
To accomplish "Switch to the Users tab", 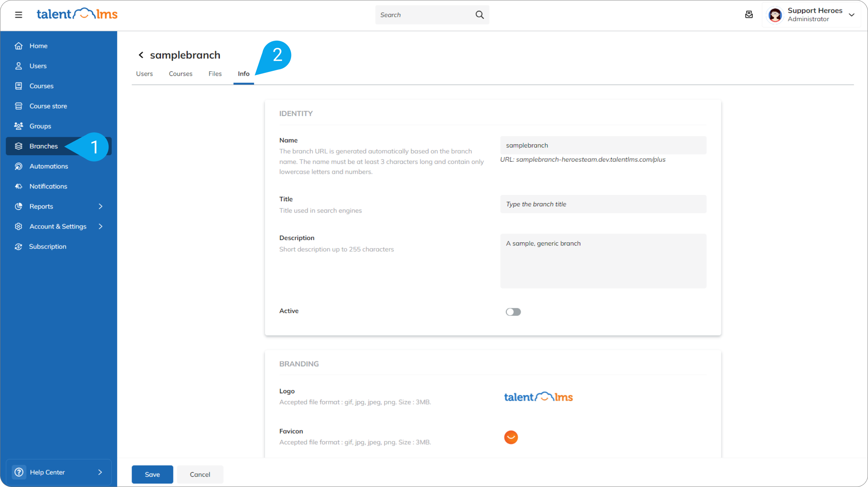I will [x=144, y=74].
